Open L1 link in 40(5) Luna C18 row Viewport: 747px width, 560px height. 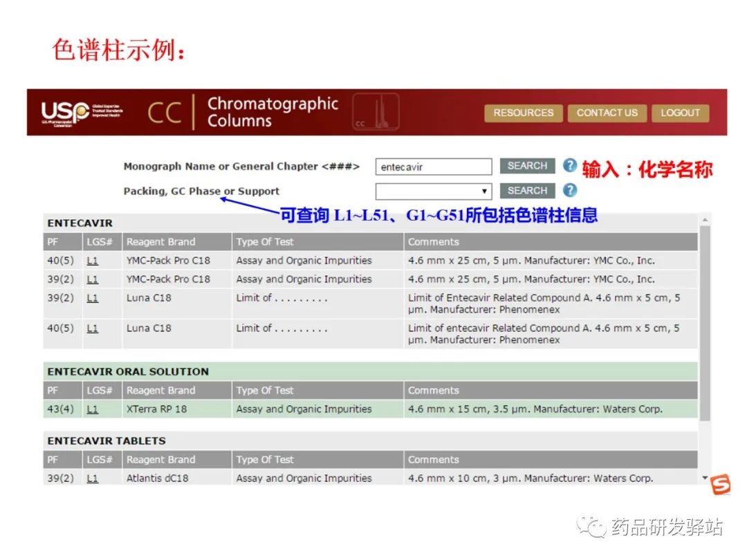coord(93,328)
